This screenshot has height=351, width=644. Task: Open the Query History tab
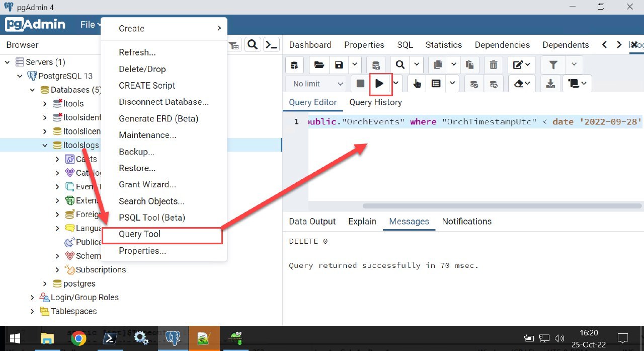[x=375, y=102]
